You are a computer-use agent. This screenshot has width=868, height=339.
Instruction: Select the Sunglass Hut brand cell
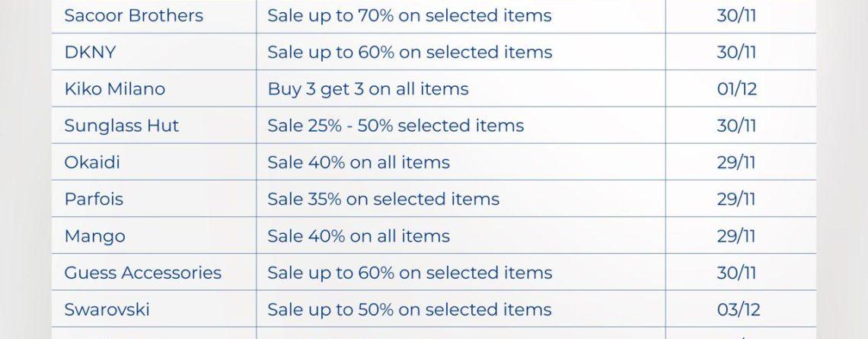[121, 126]
